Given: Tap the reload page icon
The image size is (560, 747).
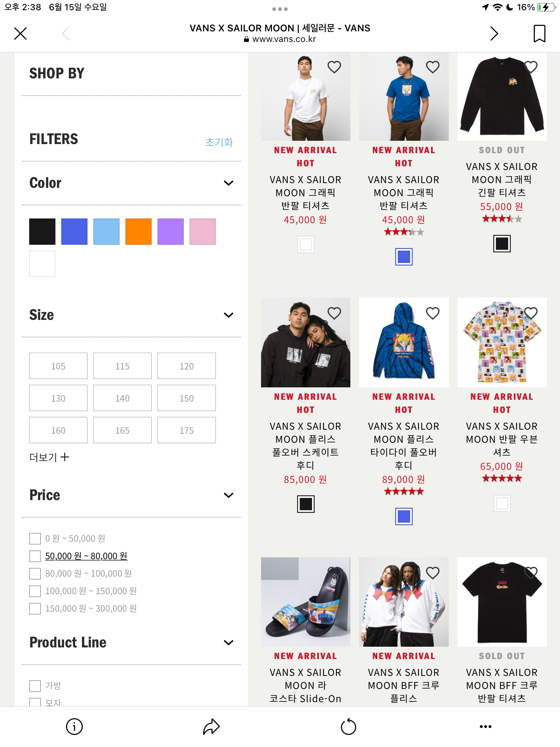Looking at the screenshot, I should click(x=348, y=727).
